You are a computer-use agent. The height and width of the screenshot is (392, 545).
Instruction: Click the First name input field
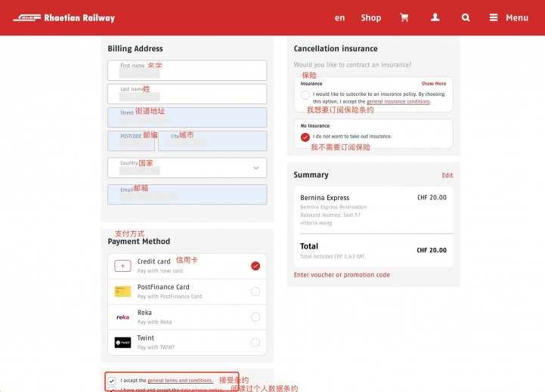[x=187, y=70]
